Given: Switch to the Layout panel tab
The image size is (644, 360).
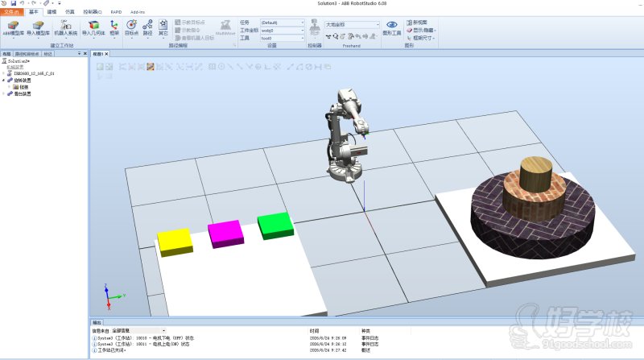Looking at the screenshot, I should click(x=6, y=54).
